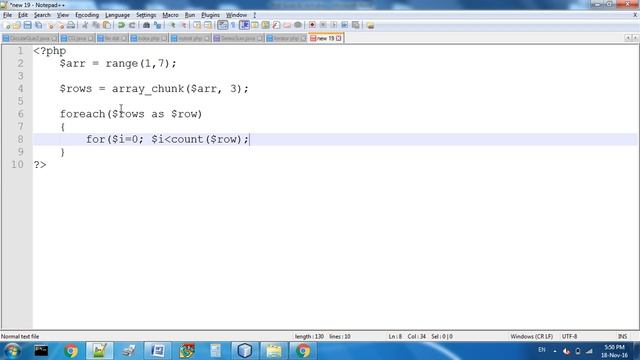Create a new document via toolbar

7,25
